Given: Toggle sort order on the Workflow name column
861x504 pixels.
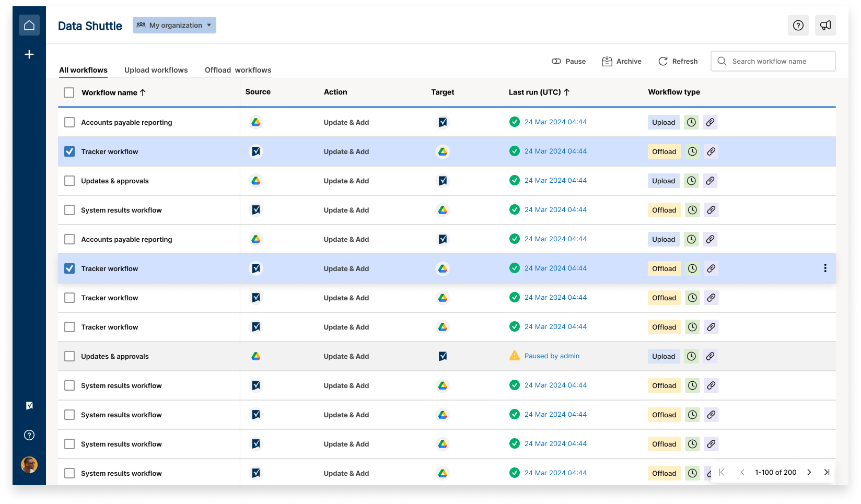Looking at the screenshot, I should pyautogui.click(x=113, y=92).
